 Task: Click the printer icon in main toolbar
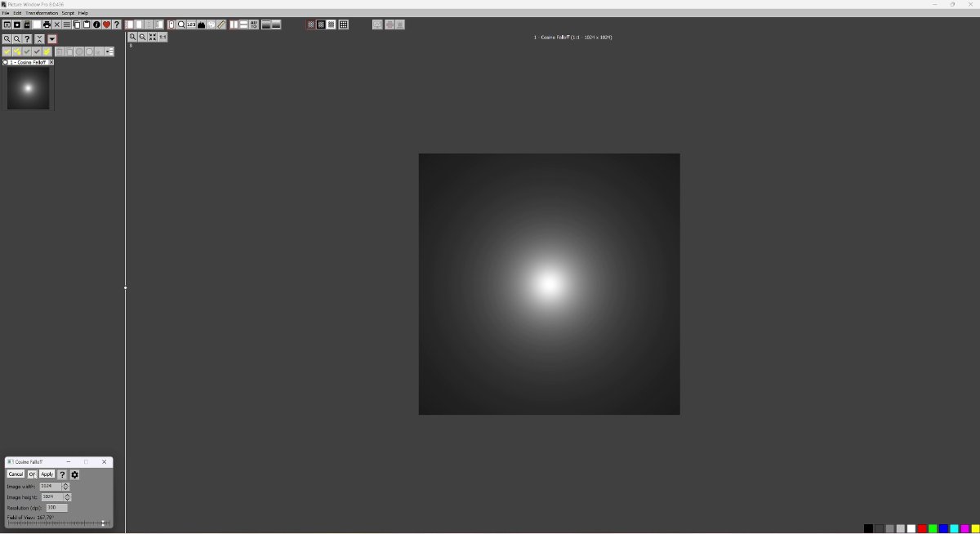point(47,24)
